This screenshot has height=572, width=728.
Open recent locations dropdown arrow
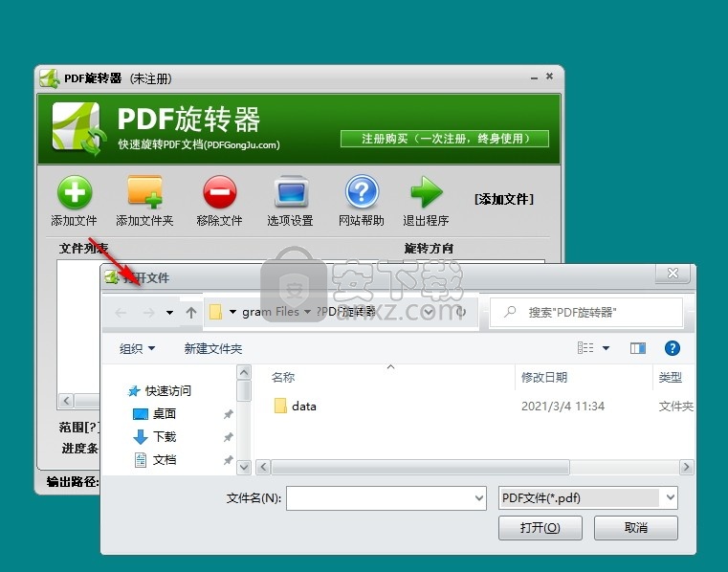click(170, 313)
